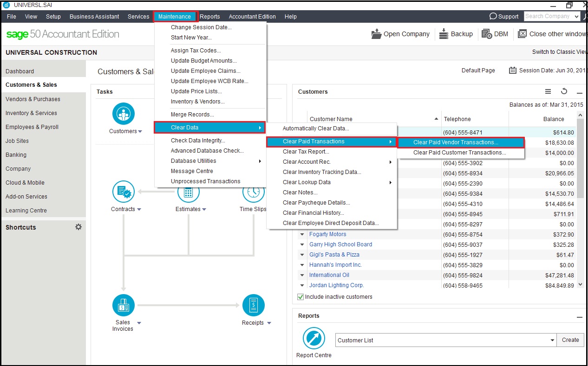
Task: Expand Customers task dropdown arrow
Action: pos(140,131)
